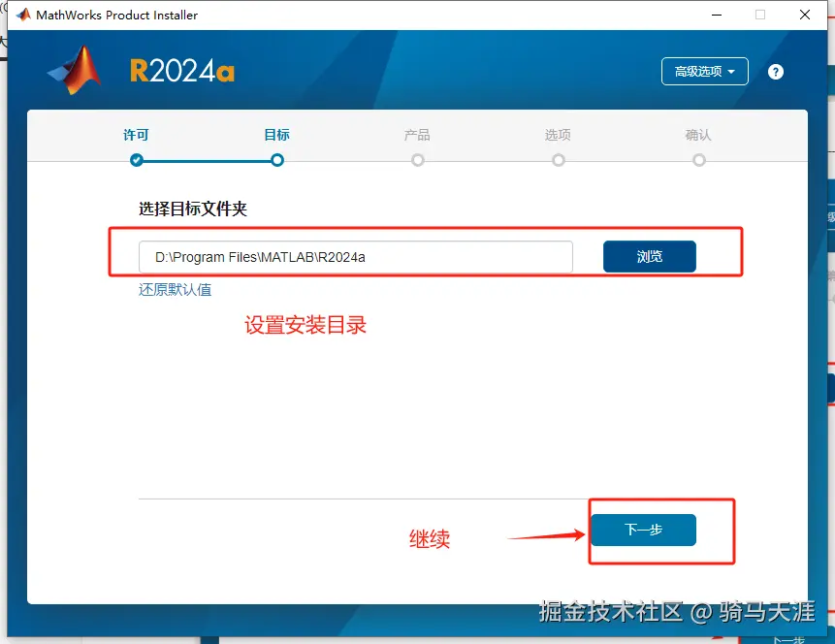
Task: Click the R2024a release logo text
Action: 182,71
